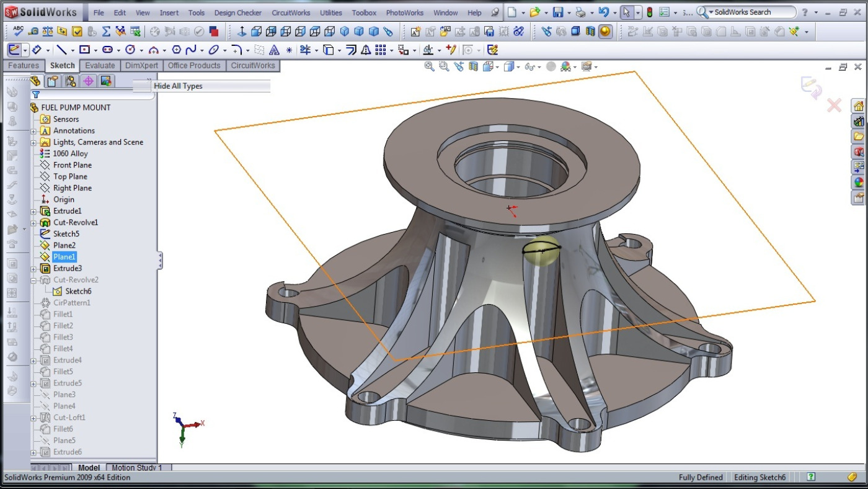Click the Spell Checker ABC icon
Image resolution: width=868 pixels, height=489 pixels.
[x=18, y=31]
